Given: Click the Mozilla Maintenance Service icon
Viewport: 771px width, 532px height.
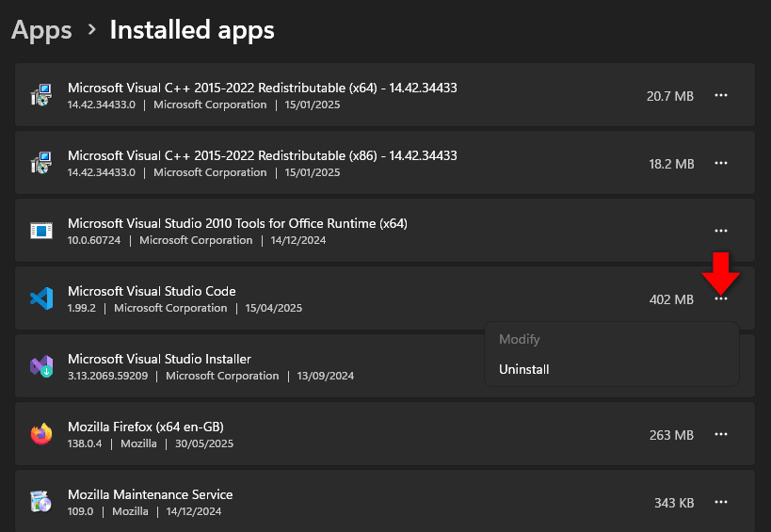Looking at the screenshot, I should click(x=41, y=502).
